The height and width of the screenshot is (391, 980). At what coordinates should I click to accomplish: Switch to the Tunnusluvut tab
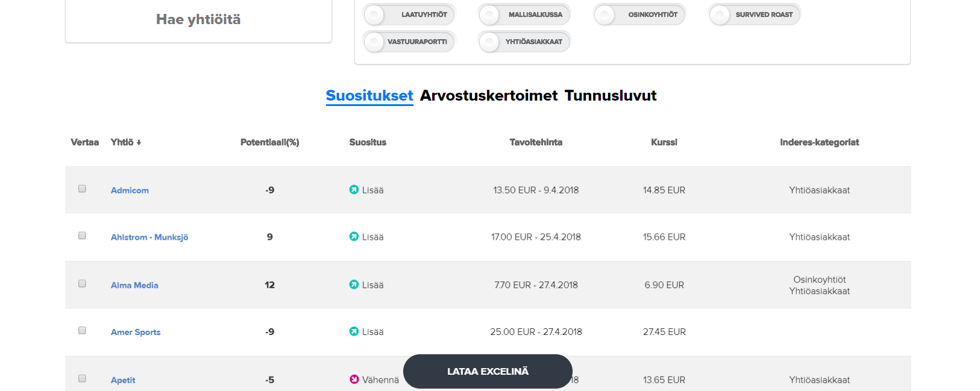coord(610,95)
